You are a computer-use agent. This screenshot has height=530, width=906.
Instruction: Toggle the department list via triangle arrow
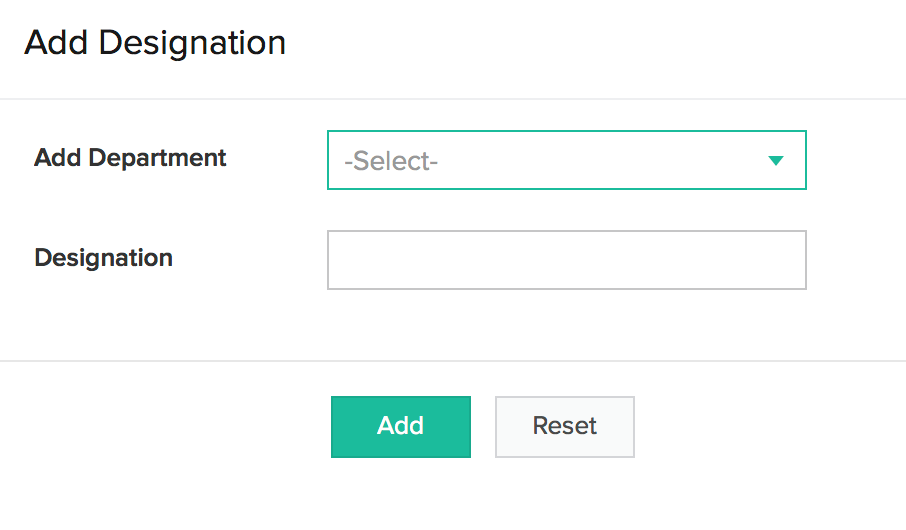click(x=775, y=161)
